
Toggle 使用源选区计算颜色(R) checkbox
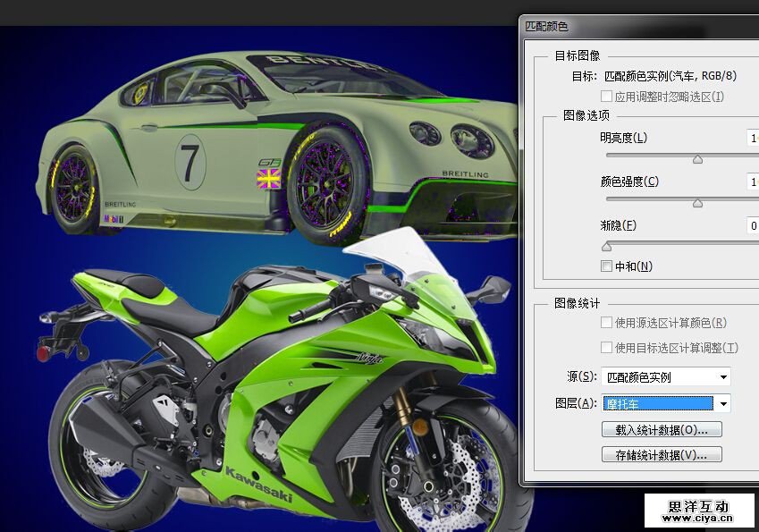click(x=607, y=323)
